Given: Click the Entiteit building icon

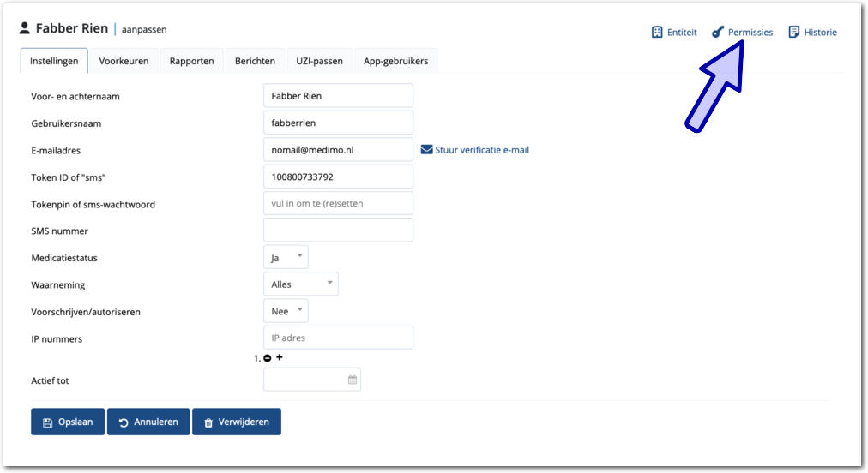Looking at the screenshot, I should [657, 33].
